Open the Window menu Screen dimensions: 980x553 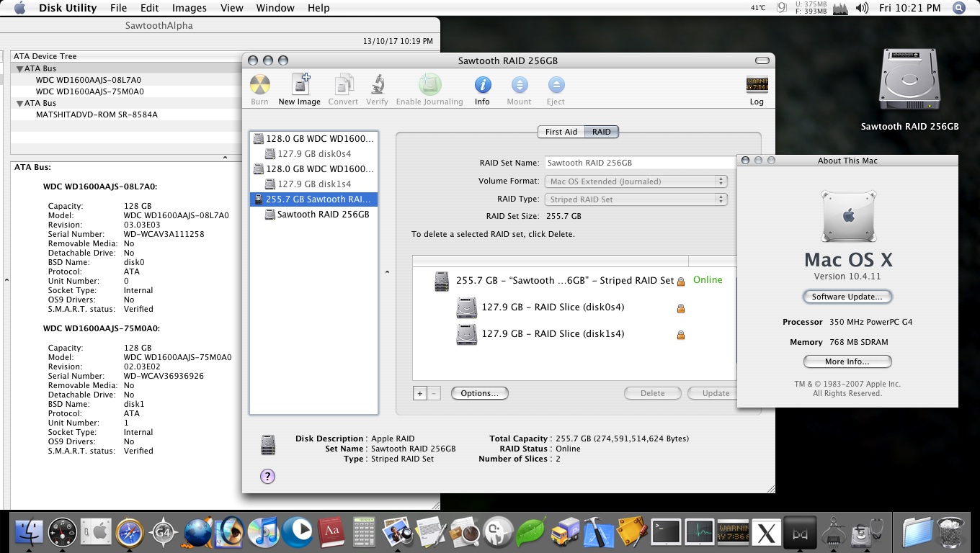tap(275, 8)
